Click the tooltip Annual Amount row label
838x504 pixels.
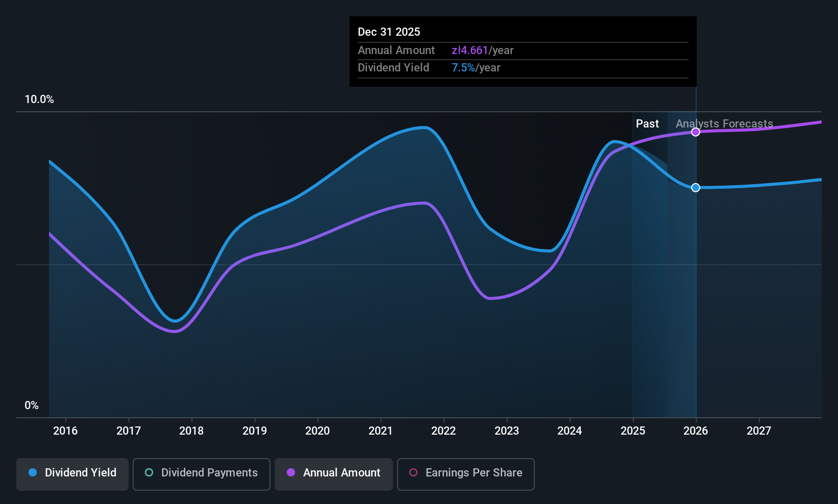pos(396,51)
